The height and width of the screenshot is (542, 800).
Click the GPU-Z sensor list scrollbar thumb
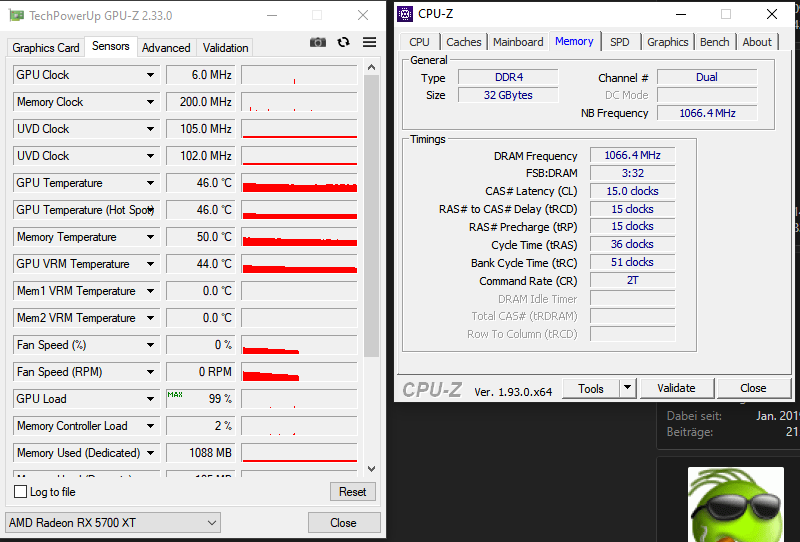(x=371, y=216)
